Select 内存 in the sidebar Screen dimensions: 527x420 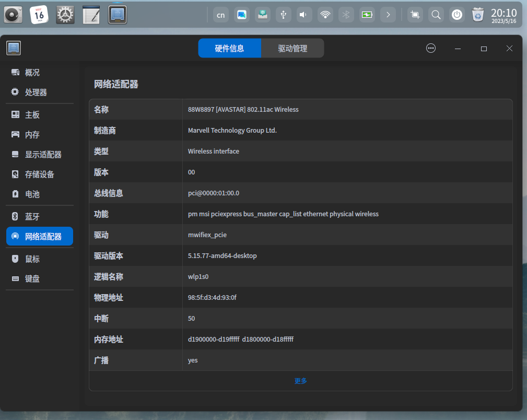tap(40, 134)
